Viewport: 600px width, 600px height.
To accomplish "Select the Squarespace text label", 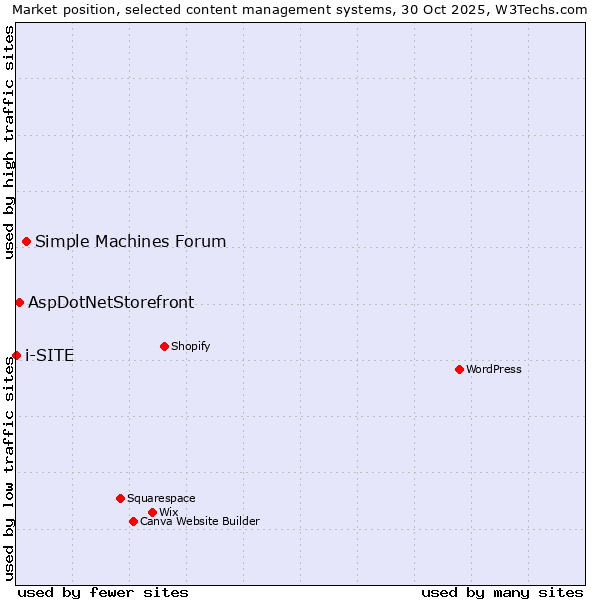I will [161, 499].
